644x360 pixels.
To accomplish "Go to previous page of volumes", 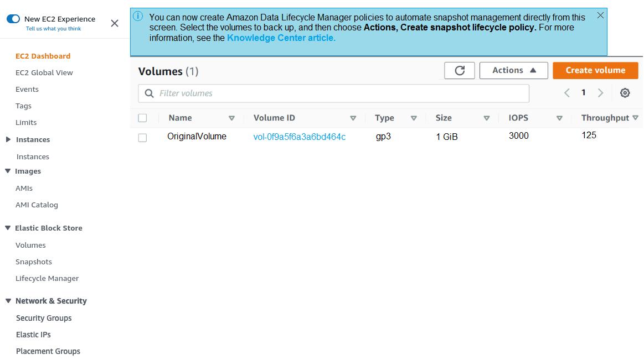I will [566, 93].
